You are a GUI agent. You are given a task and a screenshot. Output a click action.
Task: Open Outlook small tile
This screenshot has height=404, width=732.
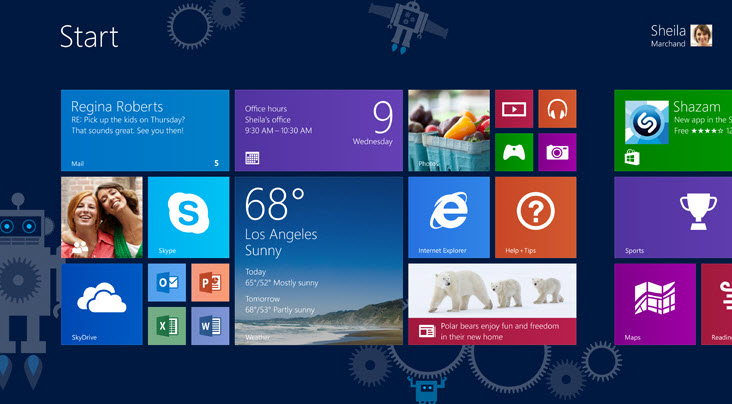(167, 283)
